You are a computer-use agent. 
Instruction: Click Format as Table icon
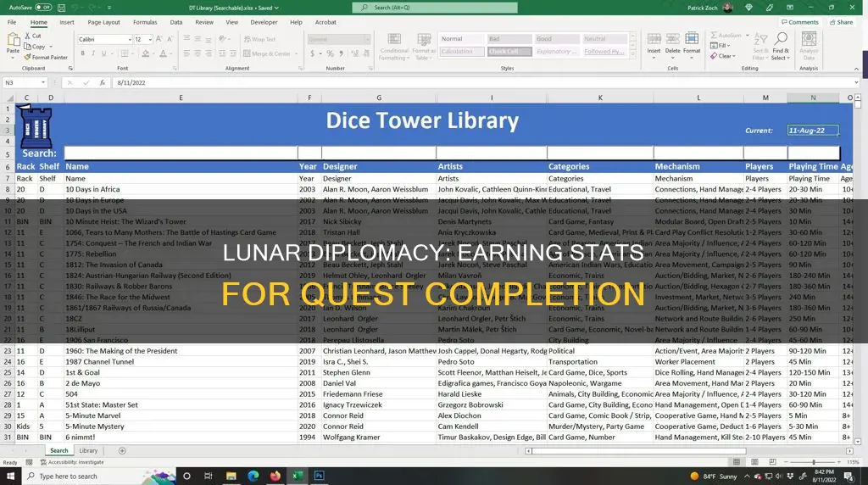(x=424, y=40)
